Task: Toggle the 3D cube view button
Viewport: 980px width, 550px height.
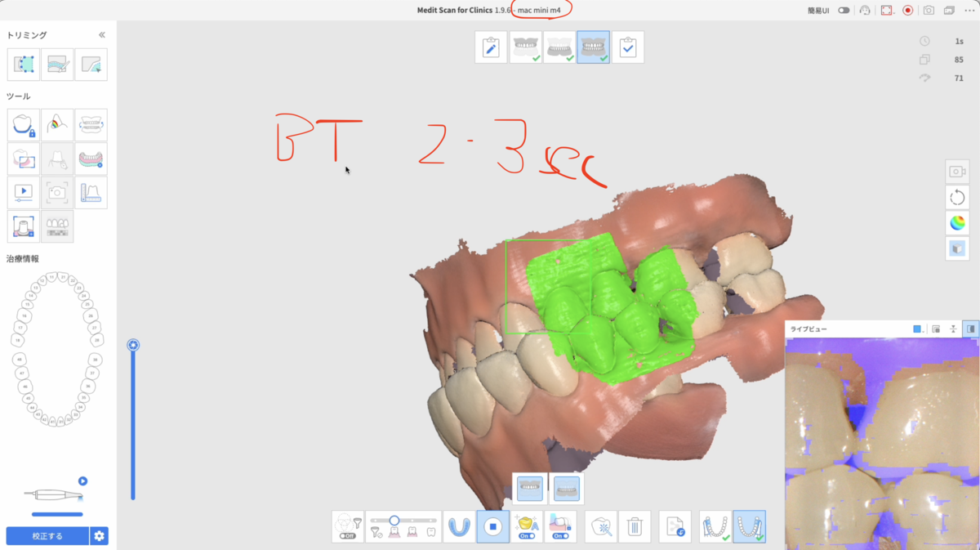Action: tap(957, 248)
